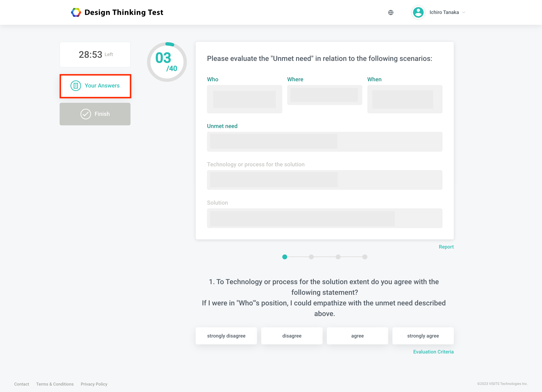Screen dimensions: 542x392
Task: Select the Your Answers document icon
Action: (x=76, y=86)
